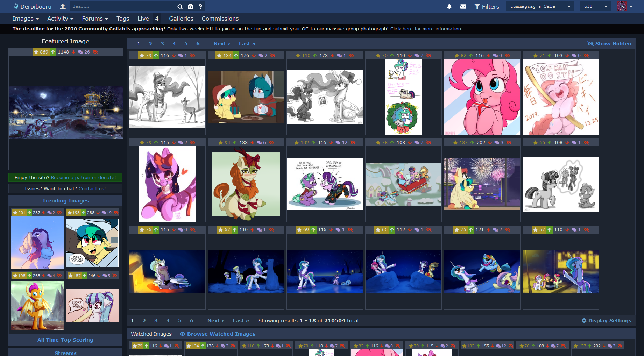
Task: Hide the trending image with 195 faves
Action: point(59,275)
